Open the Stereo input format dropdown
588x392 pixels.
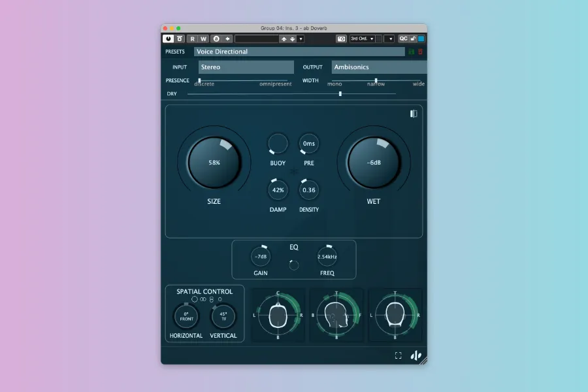tap(246, 67)
